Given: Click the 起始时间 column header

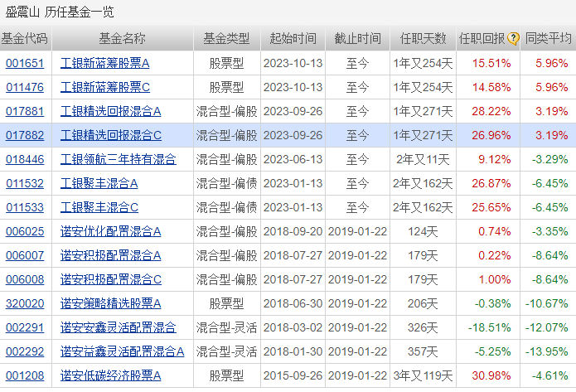Looking at the screenshot, I should pyautogui.click(x=293, y=38).
